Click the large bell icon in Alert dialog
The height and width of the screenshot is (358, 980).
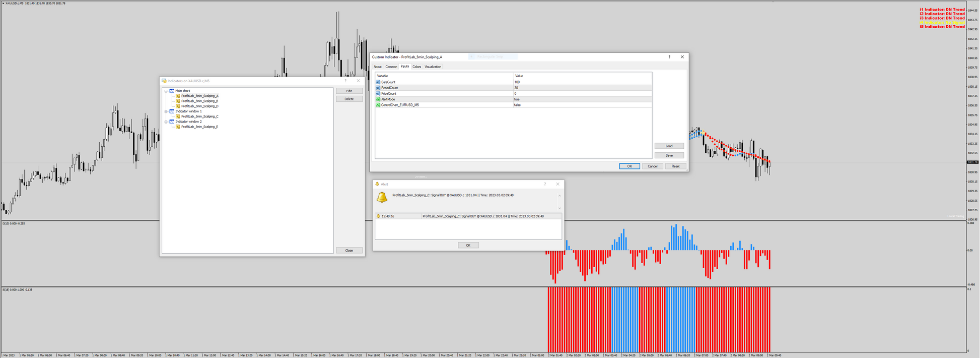[x=382, y=197]
